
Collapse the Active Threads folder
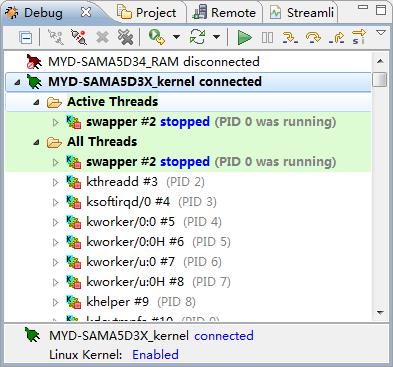click(x=36, y=102)
